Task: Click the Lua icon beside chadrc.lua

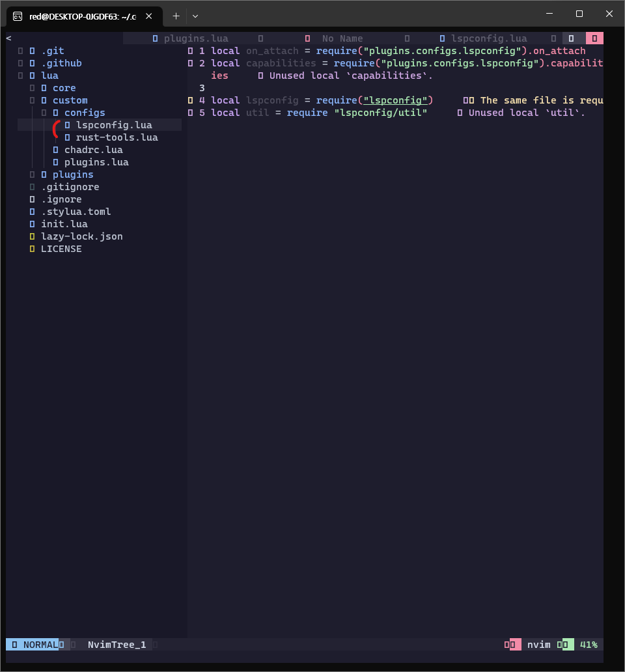Action: pos(56,150)
